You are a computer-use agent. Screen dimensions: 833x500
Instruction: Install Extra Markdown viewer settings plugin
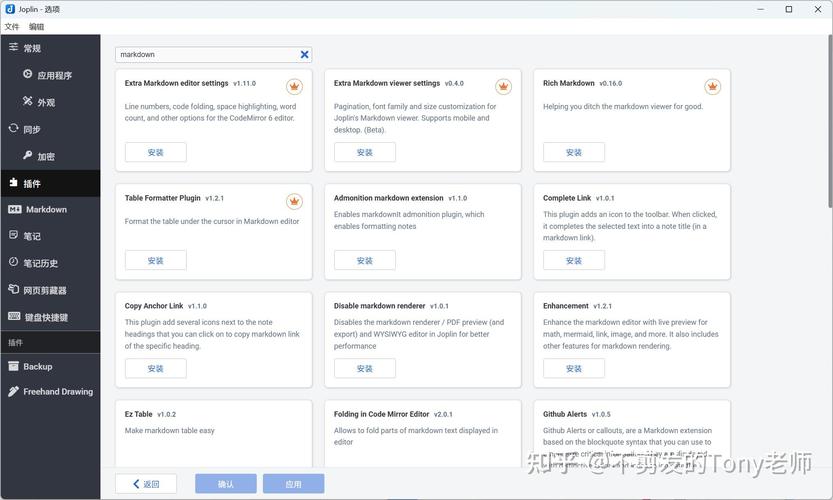click(x=364, y=152)
